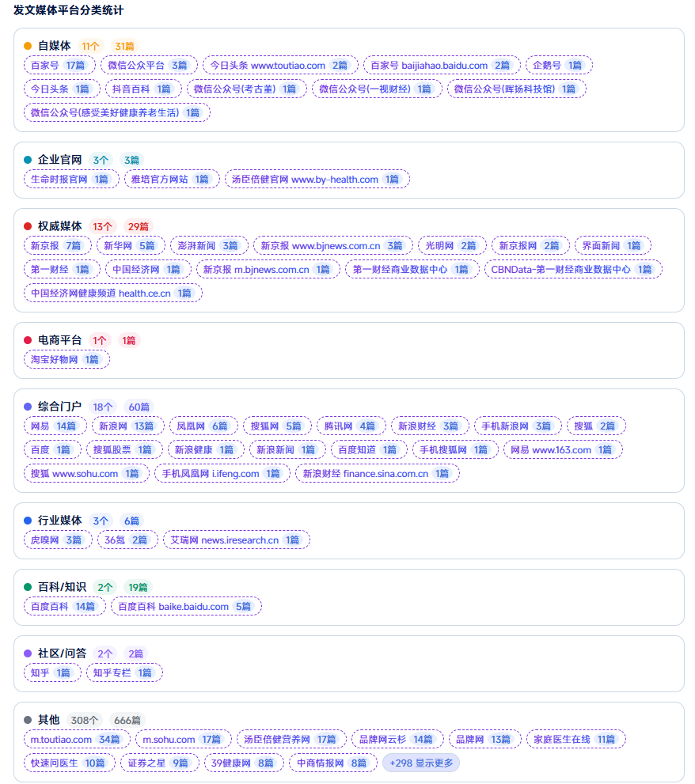Select the 家庭医生在线 11篇 tag
The height and width of the screenshot is (784, 695).
click(x=575, y=739)
